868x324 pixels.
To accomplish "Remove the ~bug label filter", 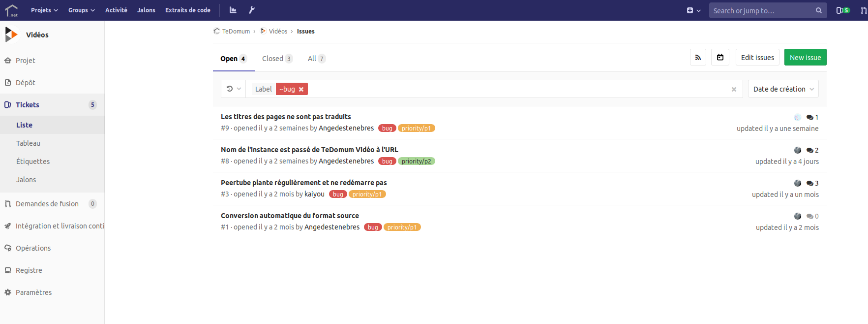I will (x=301, y=89).
